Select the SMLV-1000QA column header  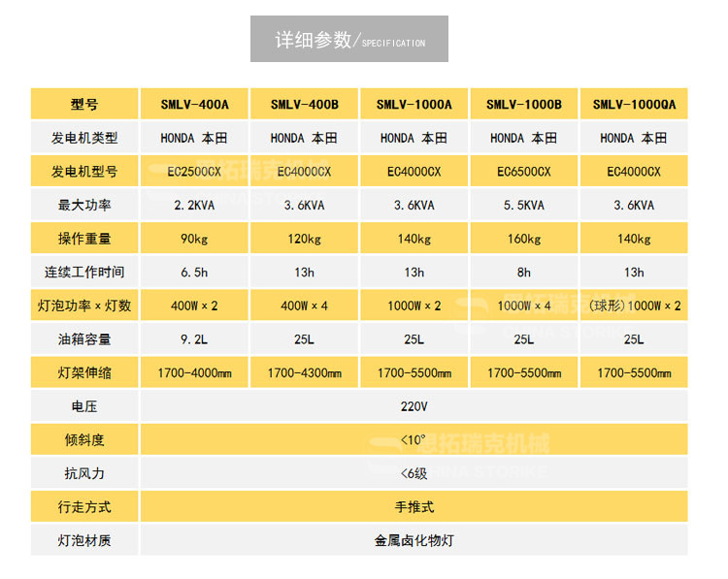pyautogui.click(x=634, y=105)
